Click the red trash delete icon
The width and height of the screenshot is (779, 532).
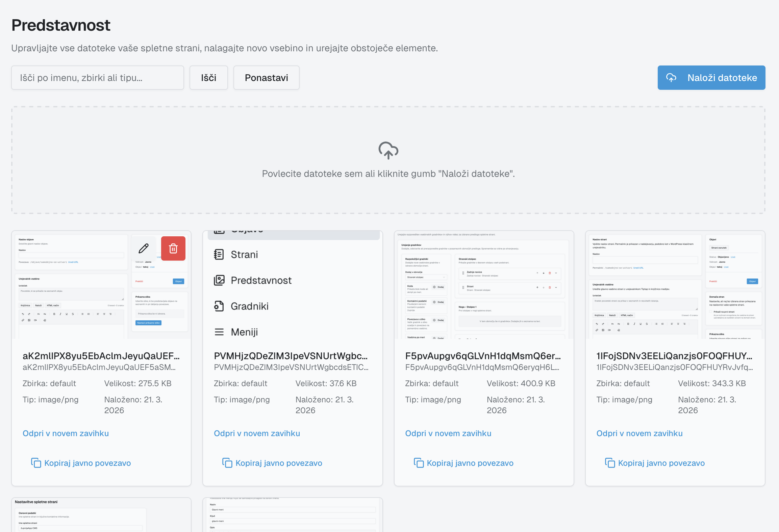(173, 248)
